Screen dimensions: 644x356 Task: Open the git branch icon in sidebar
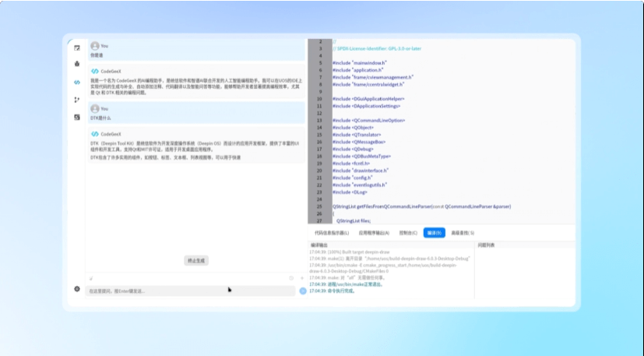click(77, 100)
